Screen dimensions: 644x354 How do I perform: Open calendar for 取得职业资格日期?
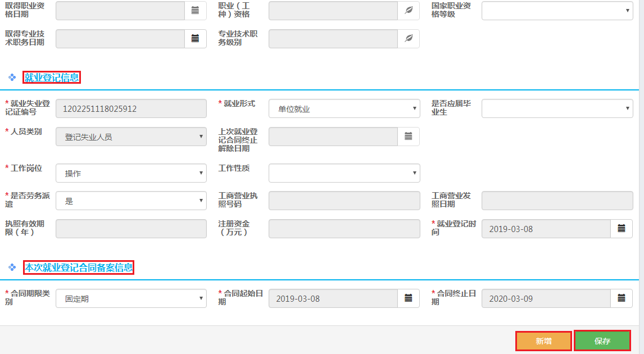pos(196,11)
